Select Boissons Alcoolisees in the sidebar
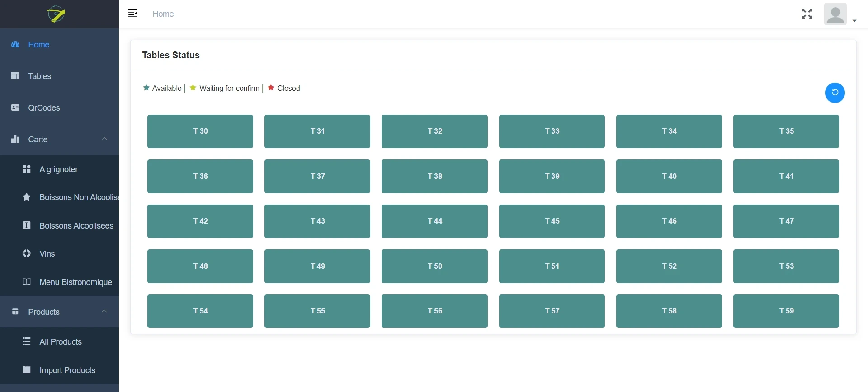868x392 pixels. tap(76, 226)
